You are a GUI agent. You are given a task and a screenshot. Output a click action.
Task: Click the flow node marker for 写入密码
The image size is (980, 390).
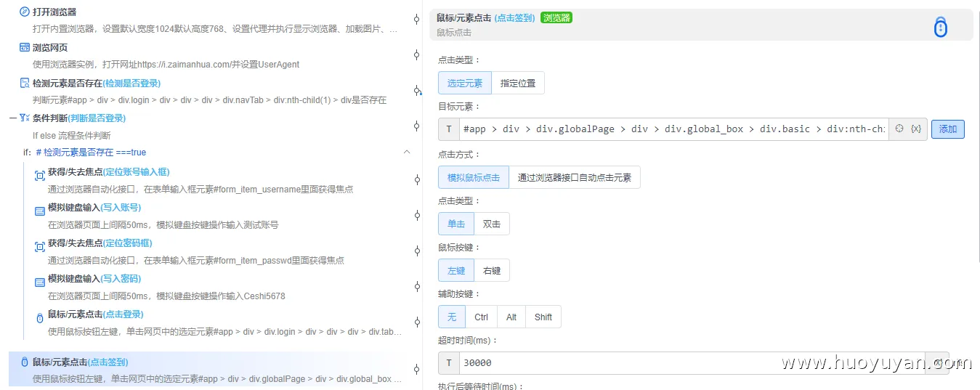coord(417,286)
